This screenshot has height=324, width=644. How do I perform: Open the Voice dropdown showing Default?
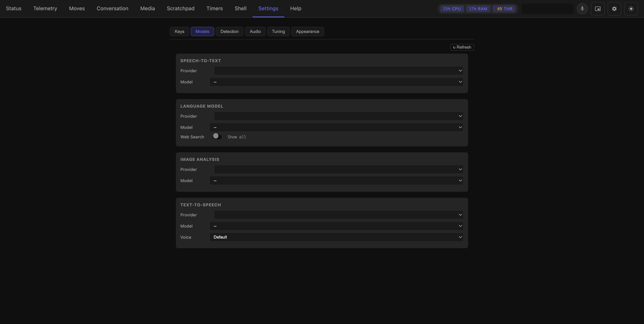pyautogui.click(x=336, y=237)
